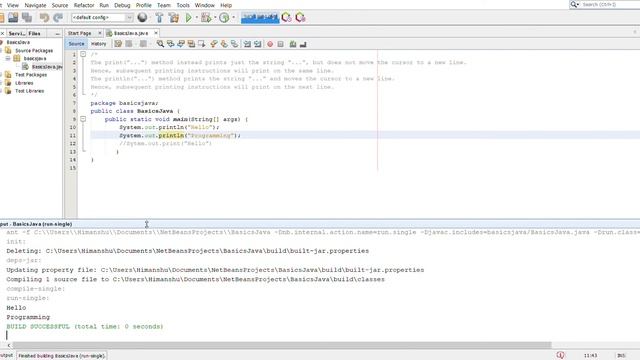Click the Uncomment icon in editor toolbar
This screenshot has height=360, width=640.
click(303, 44)
